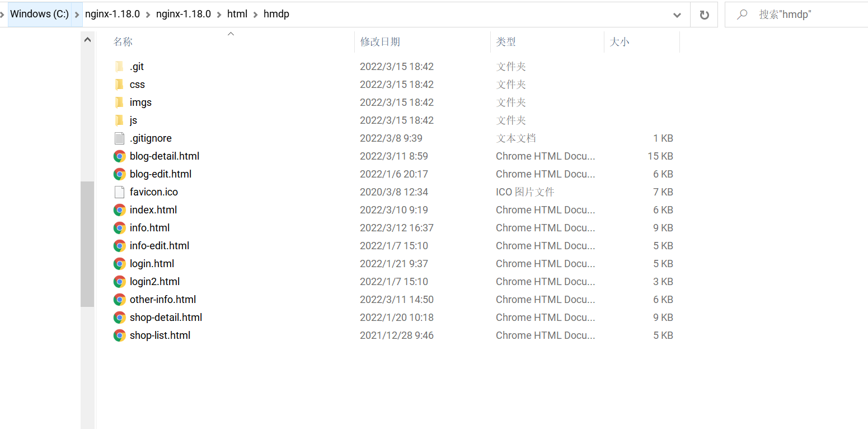Select info-edit.html file name

[159, 246]
